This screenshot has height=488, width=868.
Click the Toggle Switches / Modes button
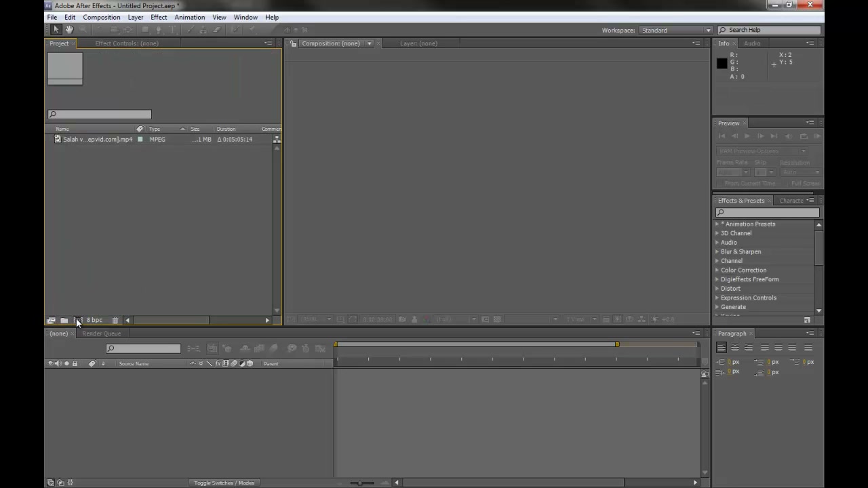(224, 483)
